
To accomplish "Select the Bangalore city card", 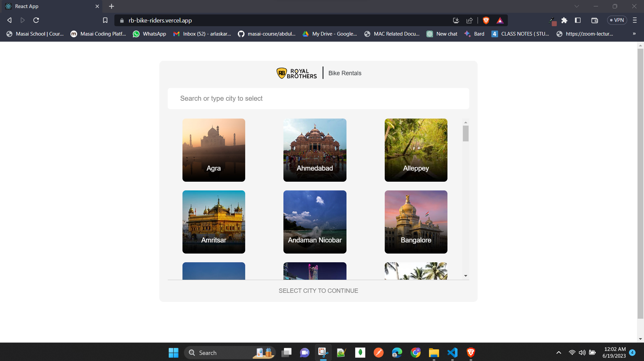I will (x=416, y=222).
